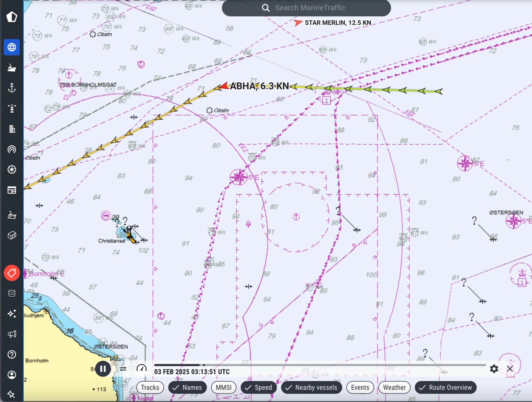Open the news layout panel icon
The height and width of the screenshot is (402, 532).
click(12, 190)
